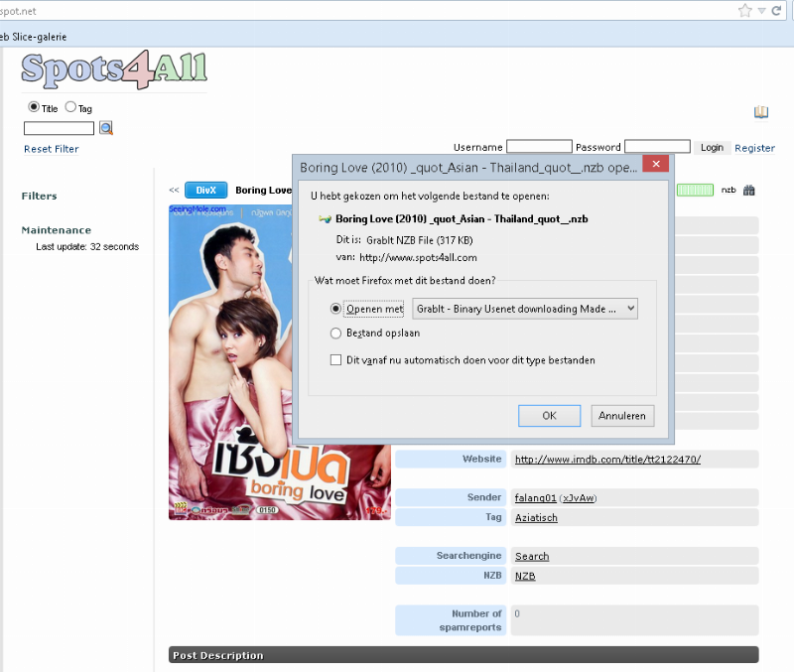Choose Bestand opslaan option
The height and width of the screenshot is (672, 794).
(336, 332)
